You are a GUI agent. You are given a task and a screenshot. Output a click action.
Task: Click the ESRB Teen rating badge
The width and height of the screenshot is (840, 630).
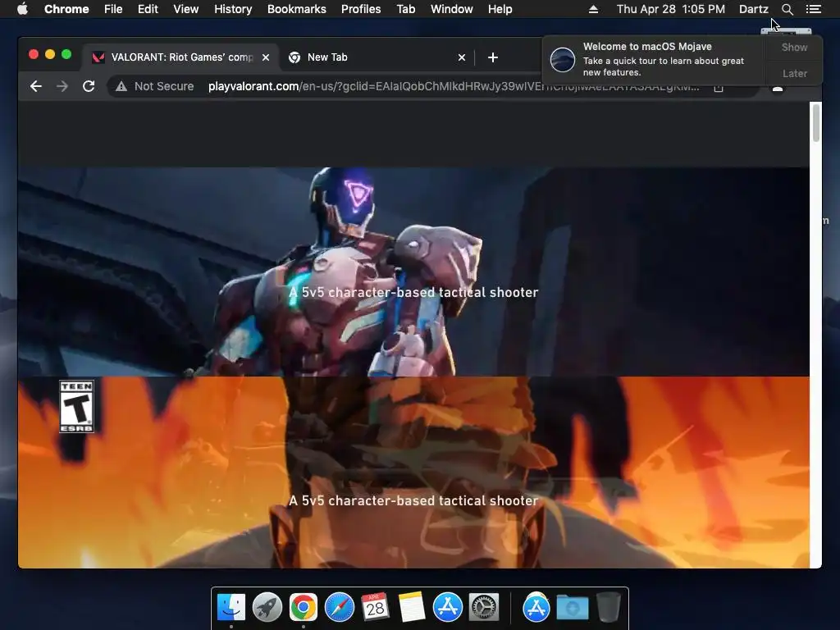76,406
